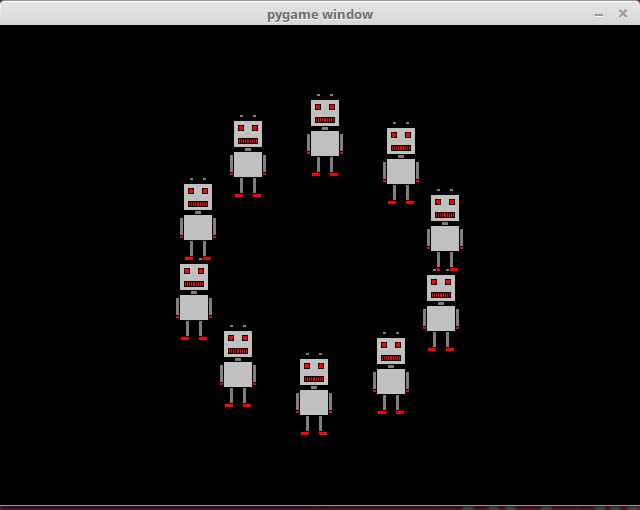
Task: Click the "pygame window" title text
Action: pyautogui.click(x=320, y=14)
